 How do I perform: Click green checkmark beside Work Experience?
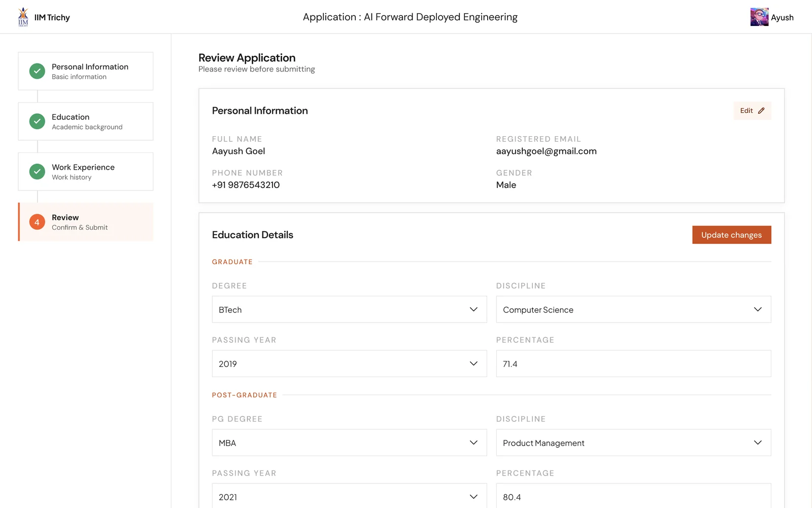37,172
